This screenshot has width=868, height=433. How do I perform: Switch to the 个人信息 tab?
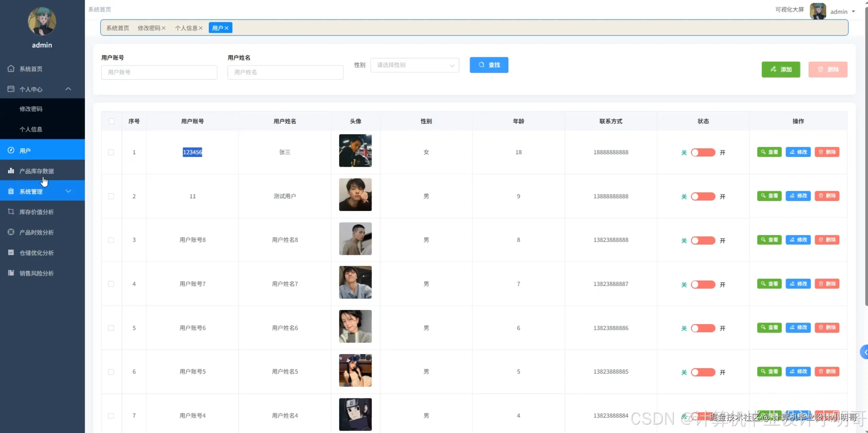point(186,28)
